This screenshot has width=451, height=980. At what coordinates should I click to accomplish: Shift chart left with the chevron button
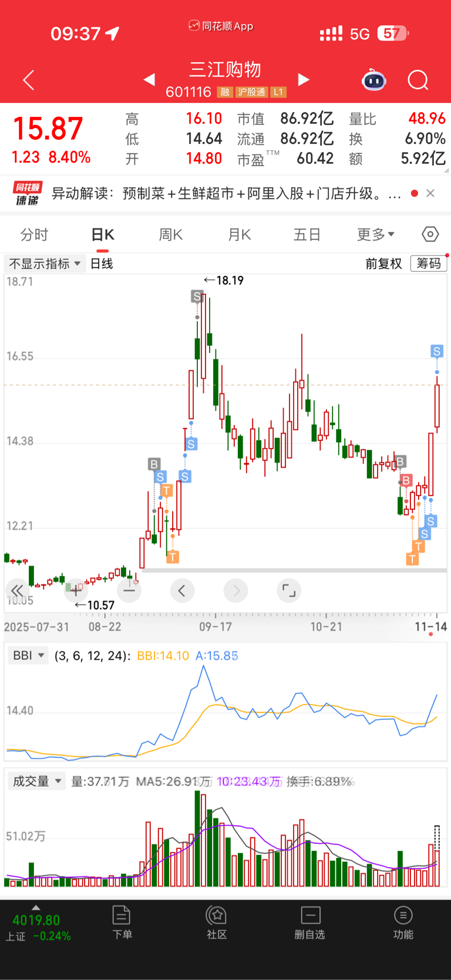point(182,591)
